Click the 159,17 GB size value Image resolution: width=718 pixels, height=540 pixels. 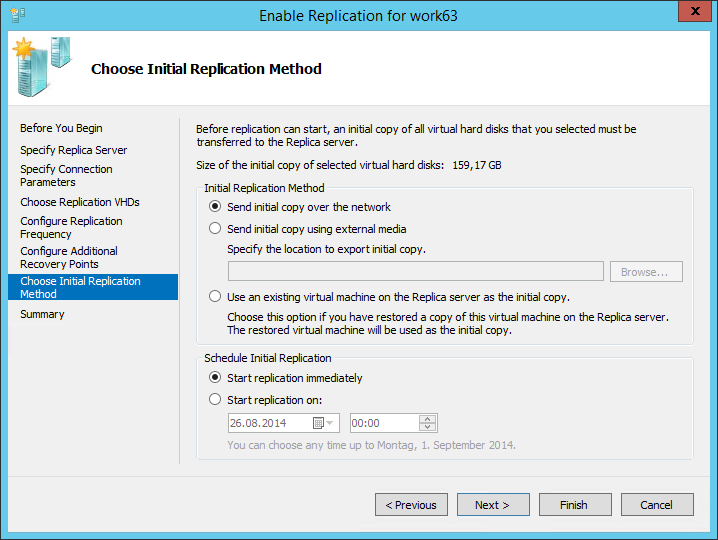477,165
